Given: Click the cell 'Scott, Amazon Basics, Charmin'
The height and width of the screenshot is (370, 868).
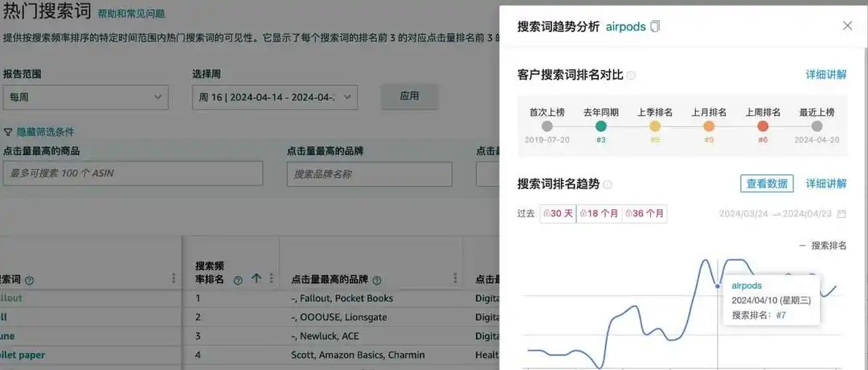Looking at the screenshot, I should pos(358,355).
